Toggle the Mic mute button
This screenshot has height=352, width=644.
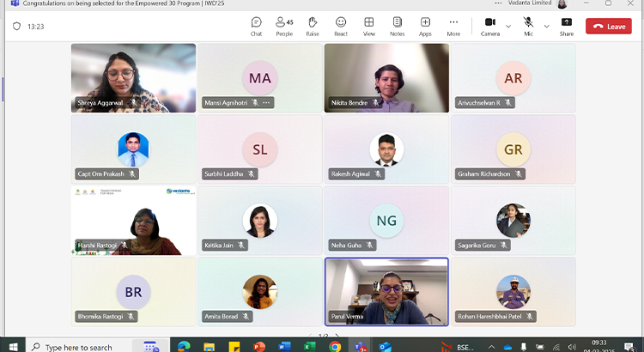[x=528, y=26]
